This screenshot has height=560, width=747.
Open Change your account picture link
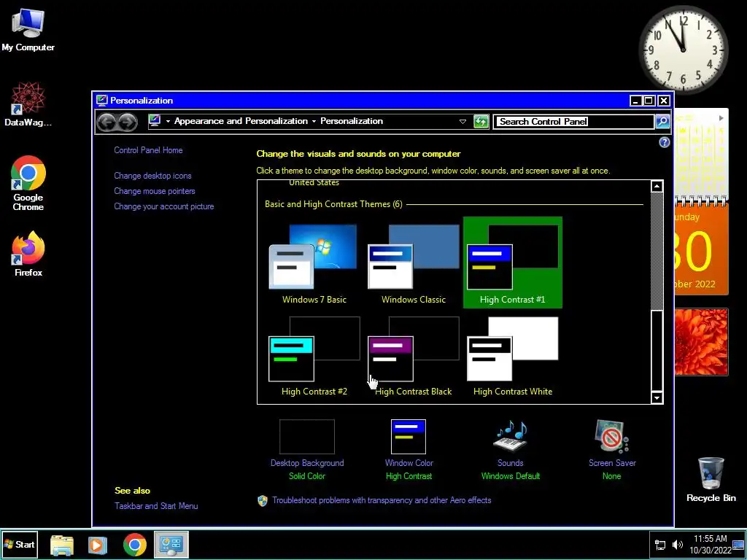pos(164,206)
